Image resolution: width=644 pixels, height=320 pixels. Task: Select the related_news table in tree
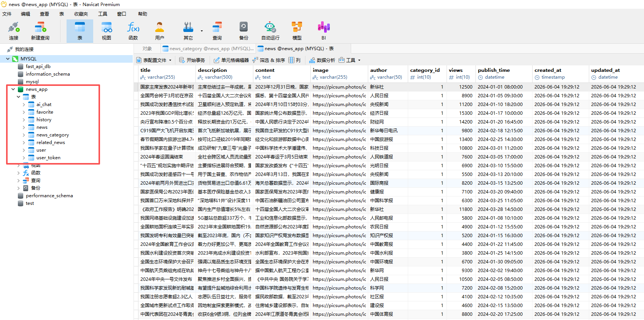51,143
